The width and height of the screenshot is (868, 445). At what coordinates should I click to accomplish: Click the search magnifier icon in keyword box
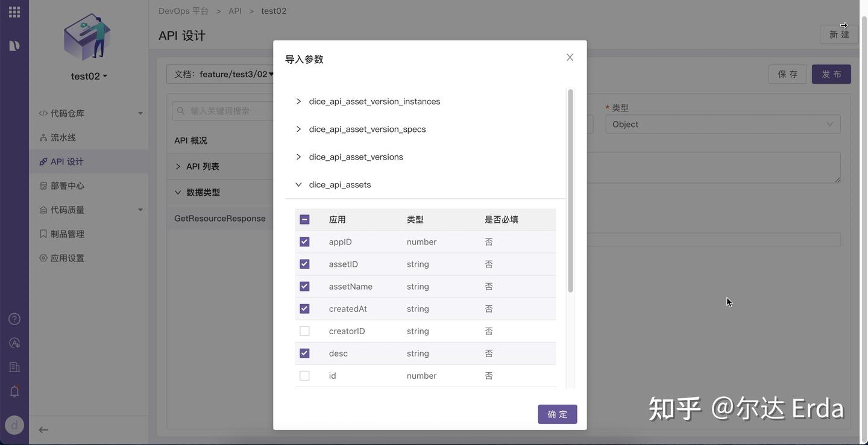click(x=181, y=111)
